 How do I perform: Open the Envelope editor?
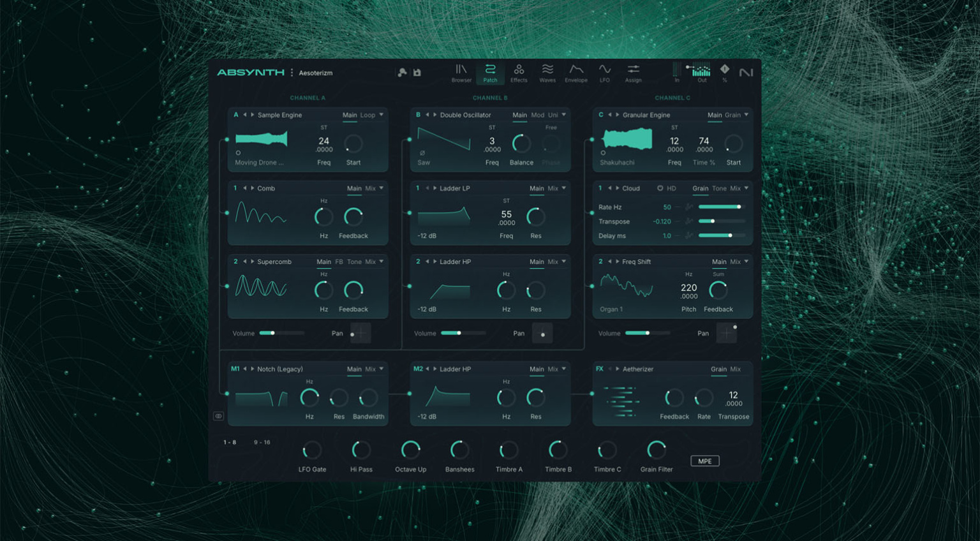[x=576, y=71]
